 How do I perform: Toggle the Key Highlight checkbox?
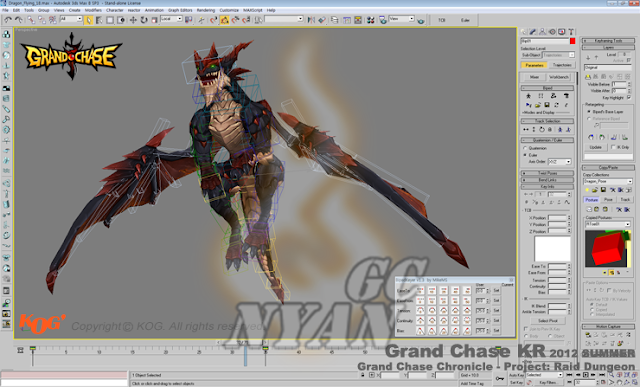pyautogui.click(x=629, y=98)
